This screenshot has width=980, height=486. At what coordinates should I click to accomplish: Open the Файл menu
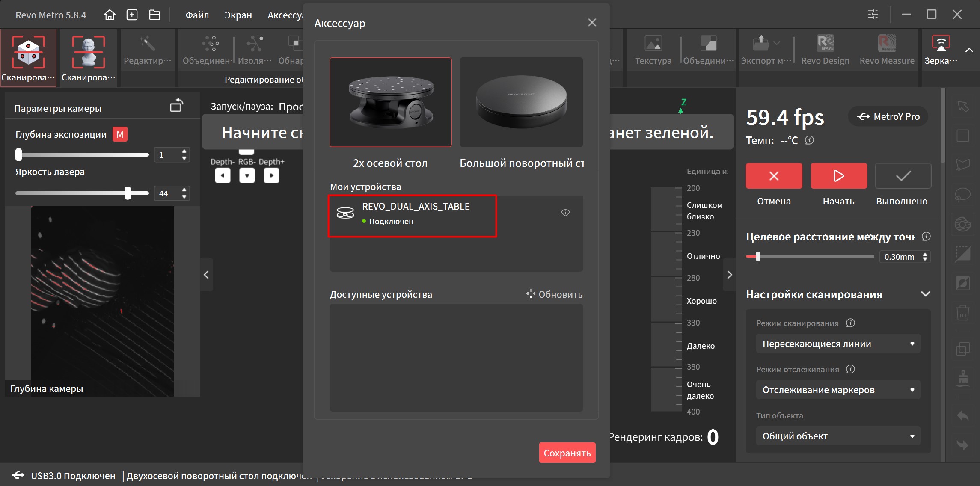197,15
